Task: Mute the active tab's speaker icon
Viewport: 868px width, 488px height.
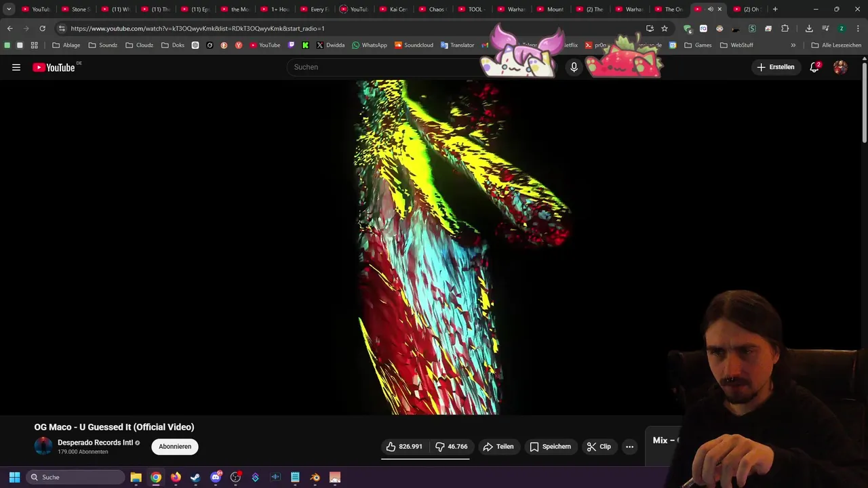Action: pyautogui.click(x=710, y=9)
